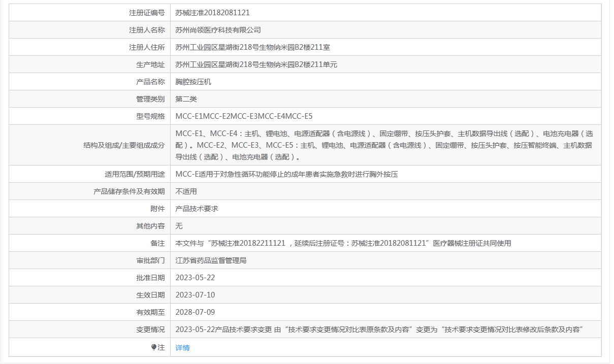
Task: Click the 备注 label
Action: click(x=158, y=243)
